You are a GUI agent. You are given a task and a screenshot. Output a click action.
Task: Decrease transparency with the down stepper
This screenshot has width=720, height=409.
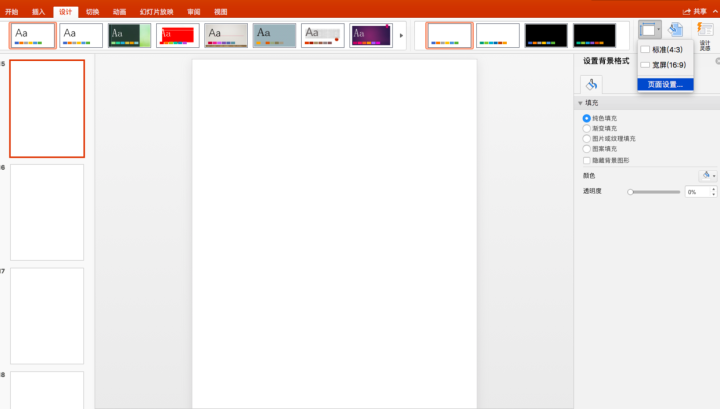click(714, 195)
